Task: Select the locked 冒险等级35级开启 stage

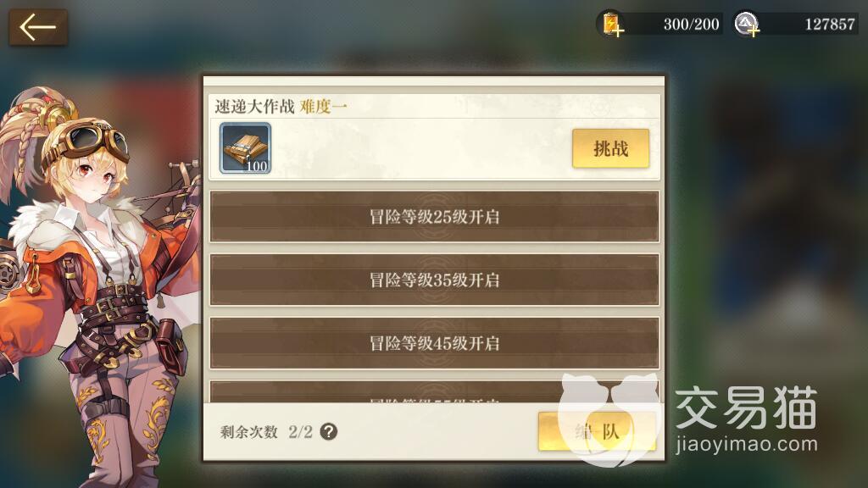Action: pyautogui.click(x=435, y=280)
